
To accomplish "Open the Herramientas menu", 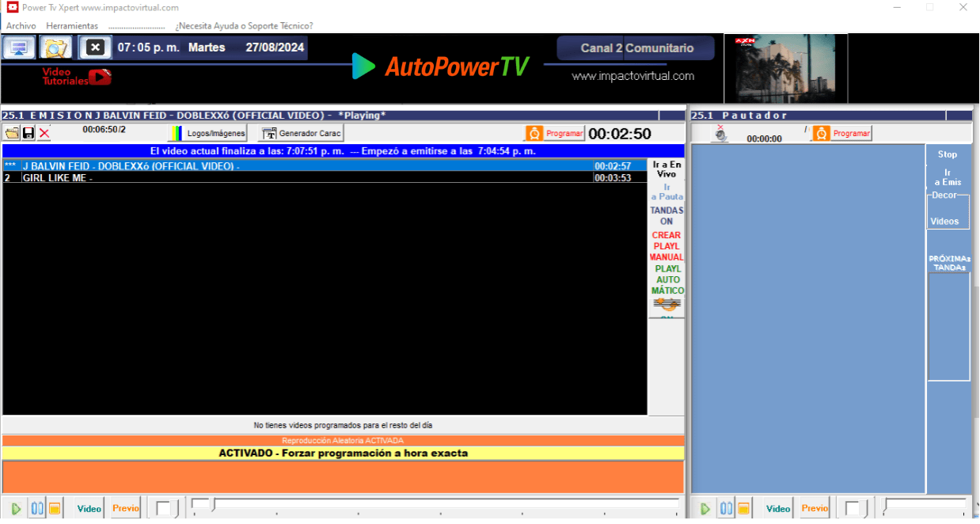I will pos(72,25).
